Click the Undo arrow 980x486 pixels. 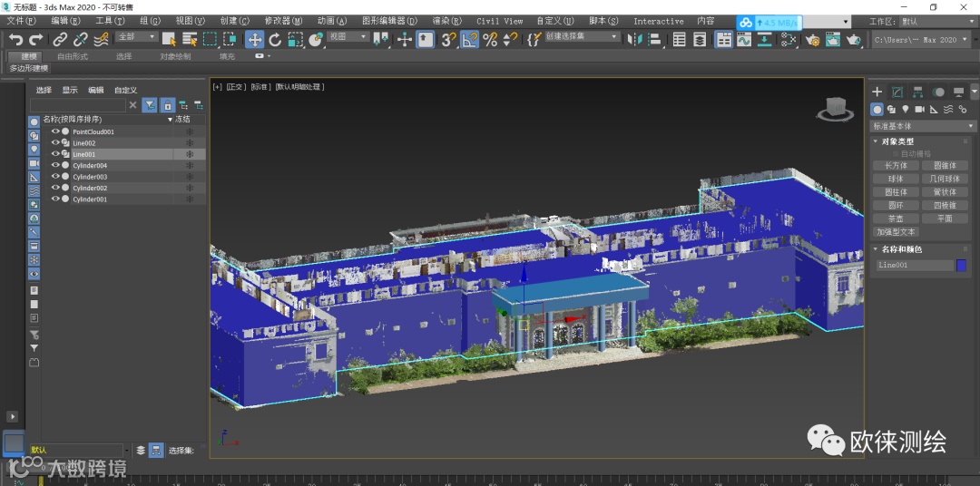(x=15, y=39)
